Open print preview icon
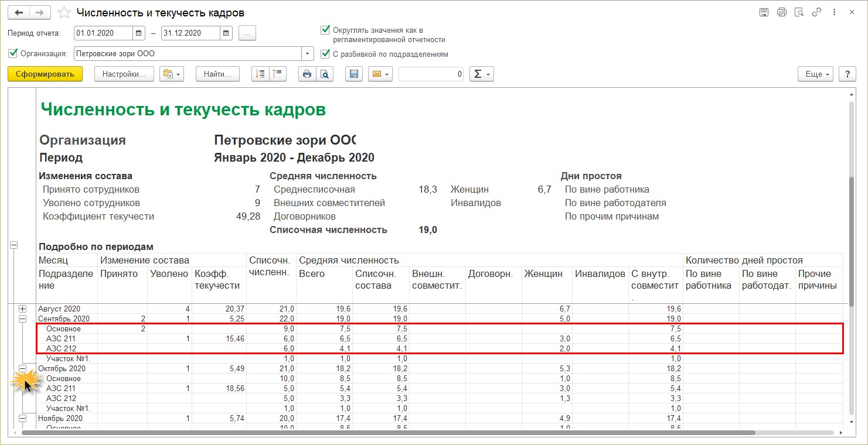 [324, 74]
